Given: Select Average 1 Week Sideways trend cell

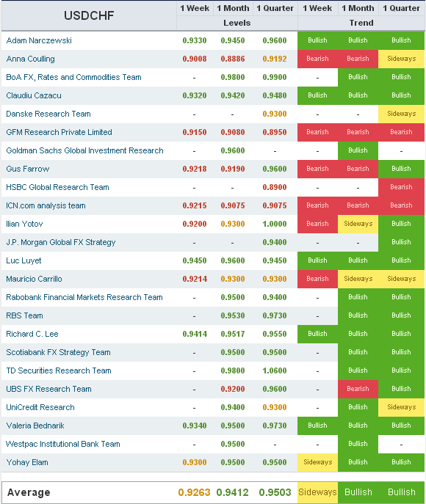Looking at the screenshot, I should click(317, 492).
